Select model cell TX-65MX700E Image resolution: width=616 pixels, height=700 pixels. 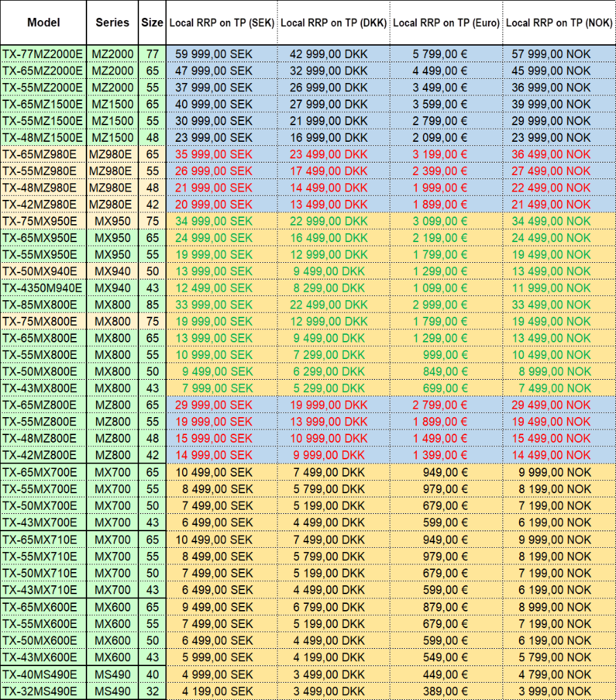[x=44, y=472]
